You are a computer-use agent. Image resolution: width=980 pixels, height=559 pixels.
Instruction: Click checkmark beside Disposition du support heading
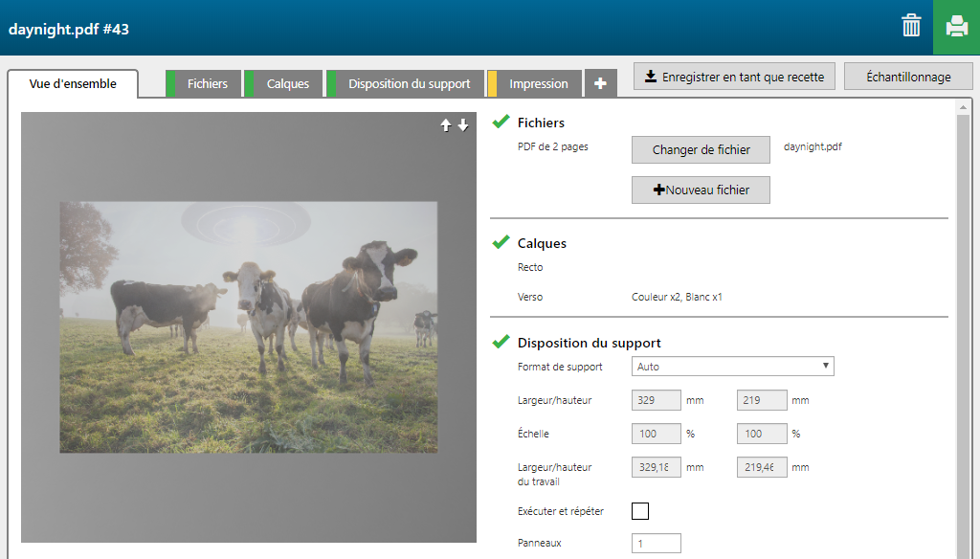[501, 342]
